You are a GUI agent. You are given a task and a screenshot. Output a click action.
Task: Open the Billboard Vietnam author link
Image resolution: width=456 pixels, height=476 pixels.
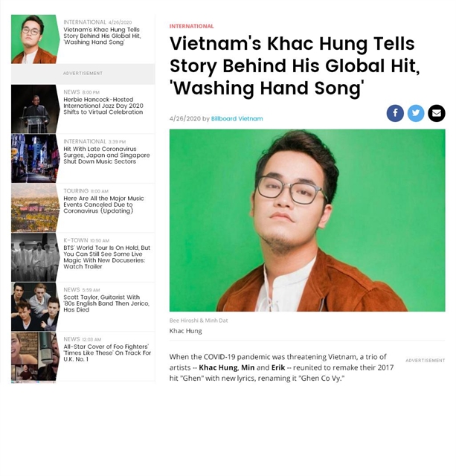point(237,119)
